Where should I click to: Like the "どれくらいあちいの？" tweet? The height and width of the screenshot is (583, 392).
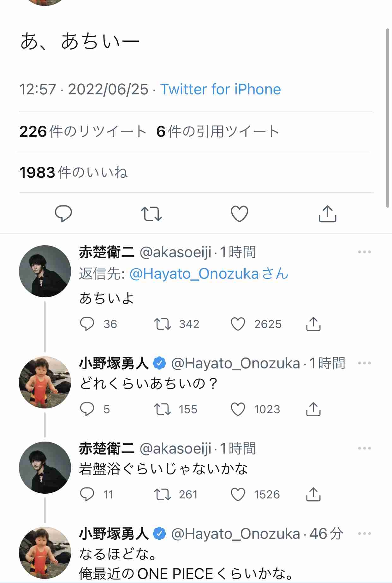coord(238,409)
